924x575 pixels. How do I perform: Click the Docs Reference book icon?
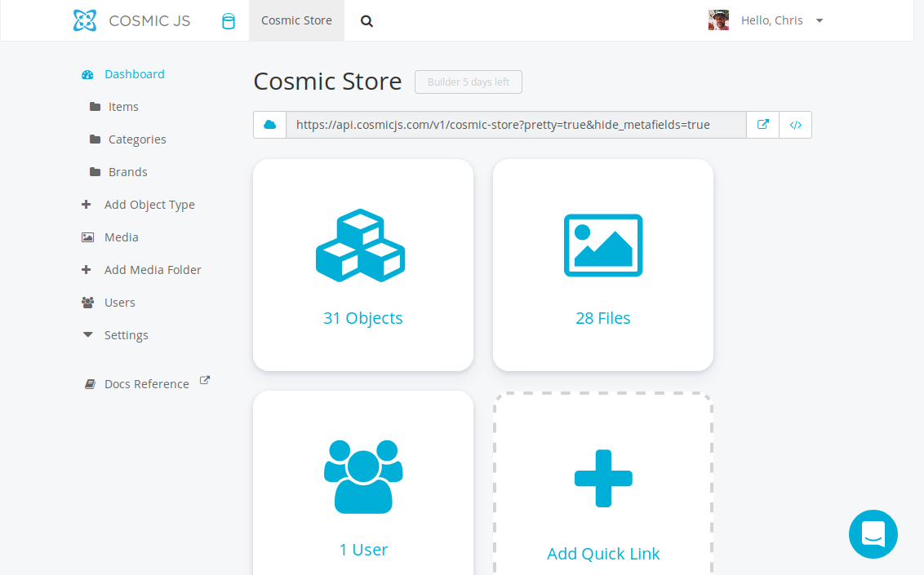click(x=90, y=384)
